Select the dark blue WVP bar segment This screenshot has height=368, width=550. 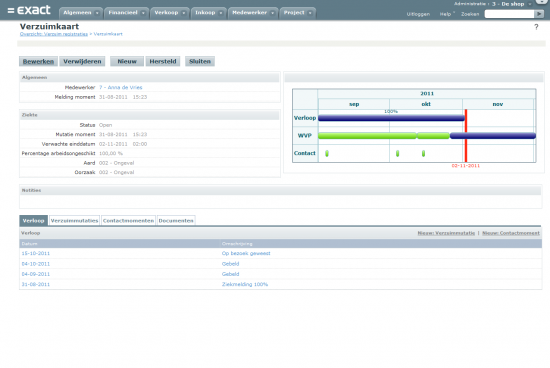pyautogui.click(x=493, y=136)
